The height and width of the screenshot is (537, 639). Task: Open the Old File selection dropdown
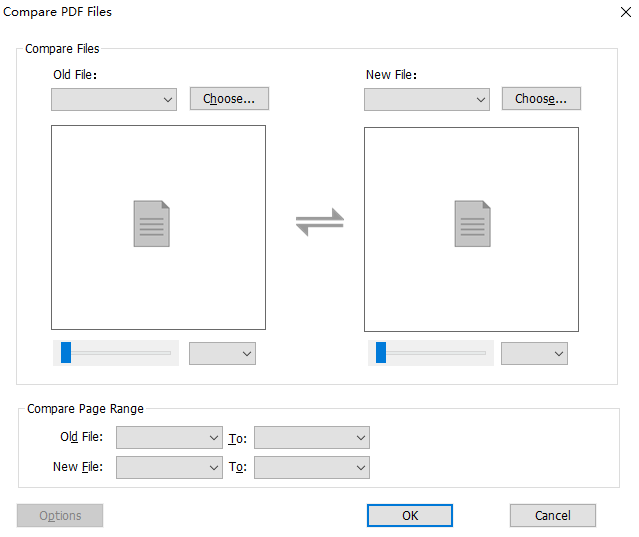[x=114, y=99]
